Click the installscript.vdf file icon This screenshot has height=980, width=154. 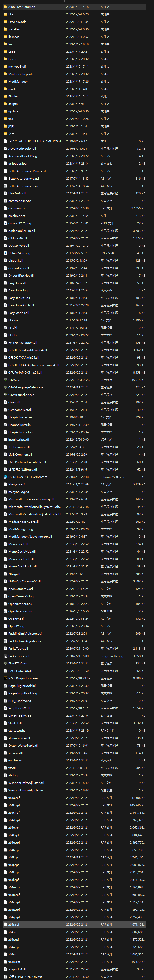pyautogui.click(x=5, y=439)
